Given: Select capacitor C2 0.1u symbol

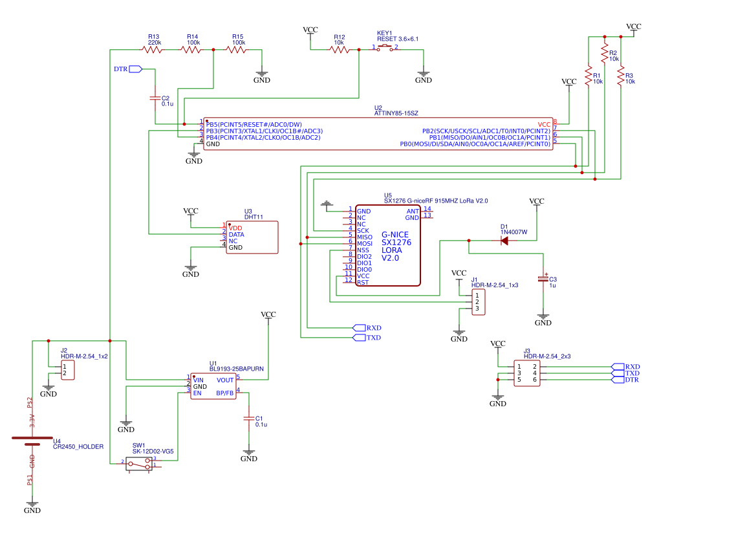Looking at the screenshot, I should pyautogui.click(x=155, y=98).
